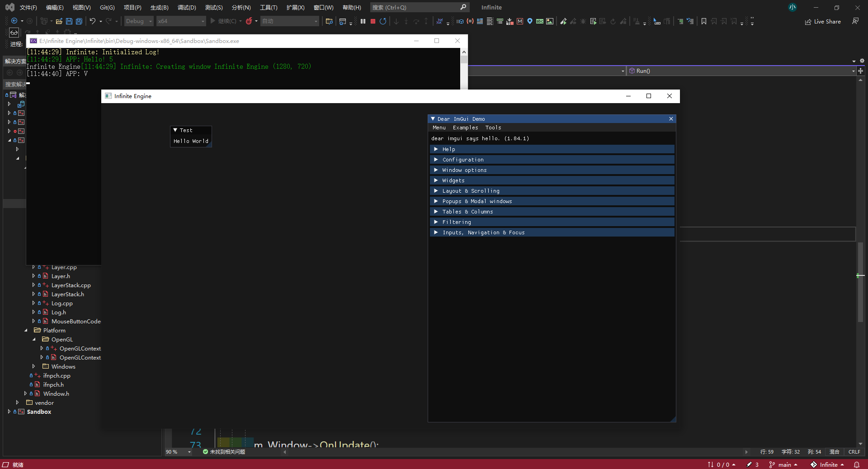The image size is (868, 469).
Task: Collapse the Test ImGui window via its triangle
Action: [x=175, y=130]
